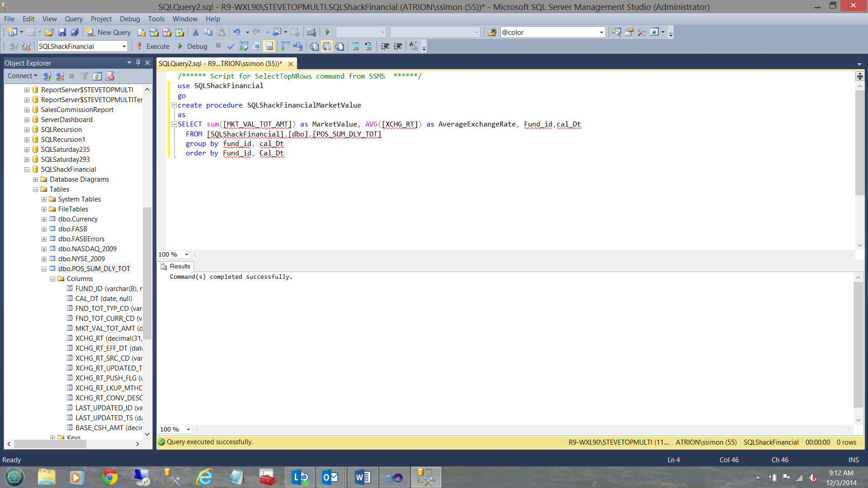Image resolution: width=868 pixels, height=488 pixels.
Task: Click the Undo arrow icon
Action: pyautogui.click(x=236, y=32)
